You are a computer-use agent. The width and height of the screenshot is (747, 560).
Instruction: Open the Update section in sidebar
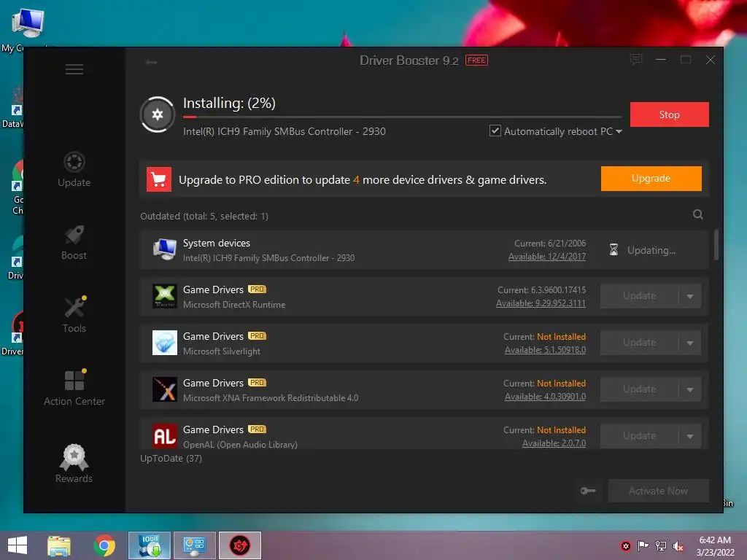(74, 169)
